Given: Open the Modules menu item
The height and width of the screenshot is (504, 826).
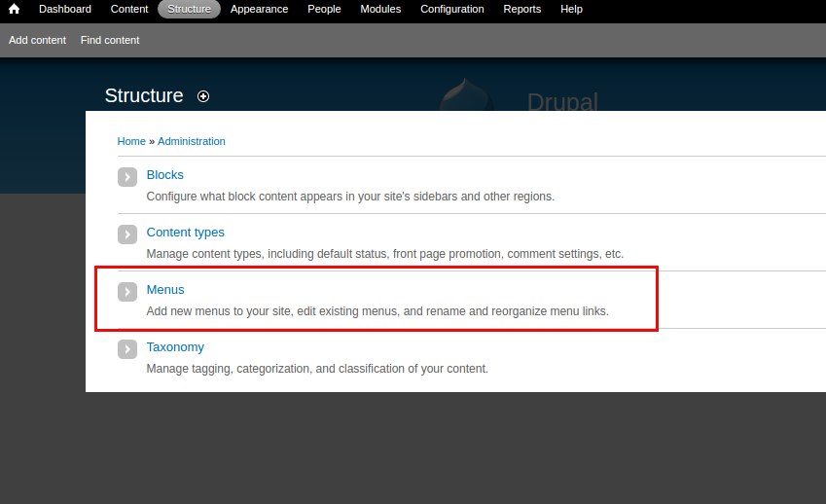Looking at the screenshot, I should (380, 9).
